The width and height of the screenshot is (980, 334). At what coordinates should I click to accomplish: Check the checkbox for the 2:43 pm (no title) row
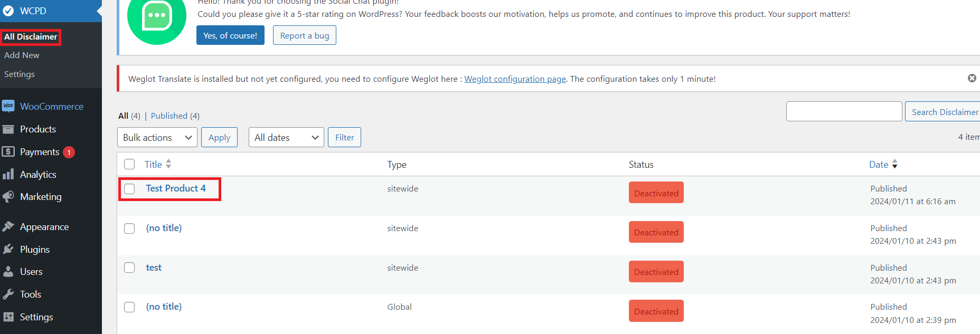pos(129,228)
